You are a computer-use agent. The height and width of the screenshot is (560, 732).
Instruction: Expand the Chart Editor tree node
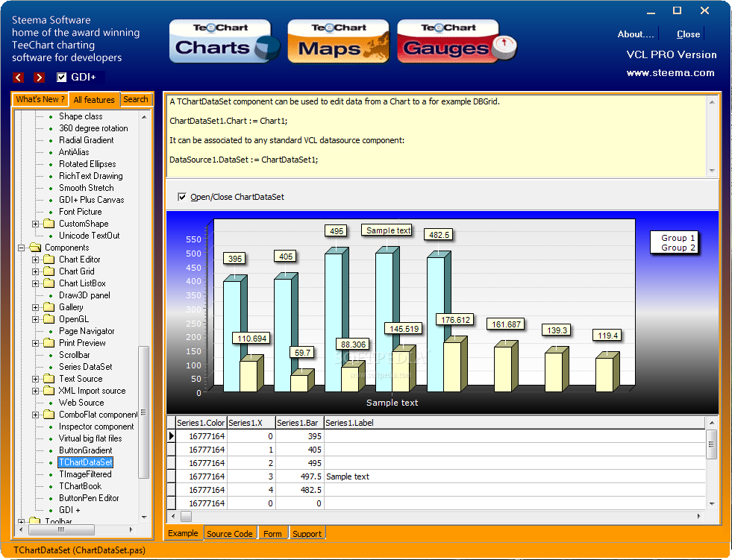click(36, 260)
